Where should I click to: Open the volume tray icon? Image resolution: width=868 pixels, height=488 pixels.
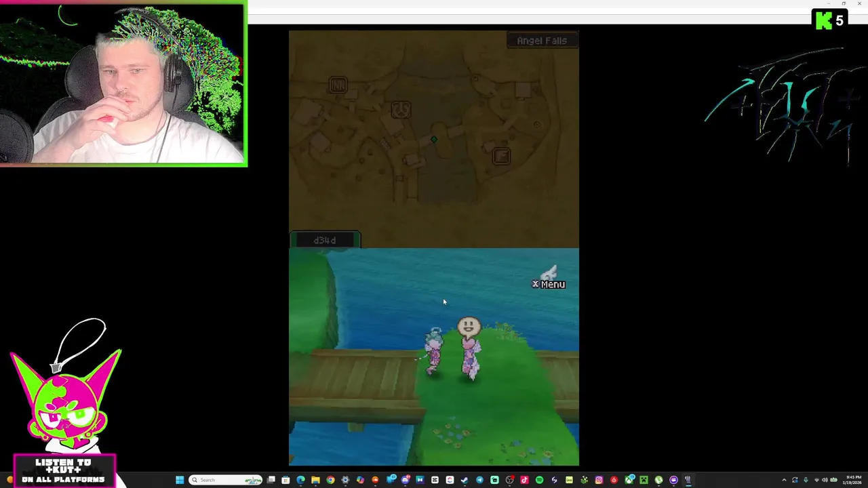pyautogui.click(x=825, y=480)
